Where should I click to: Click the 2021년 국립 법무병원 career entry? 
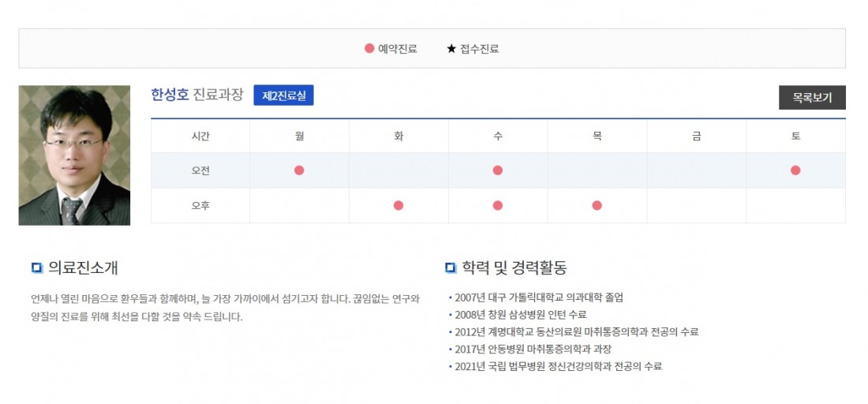click(558, 366)
